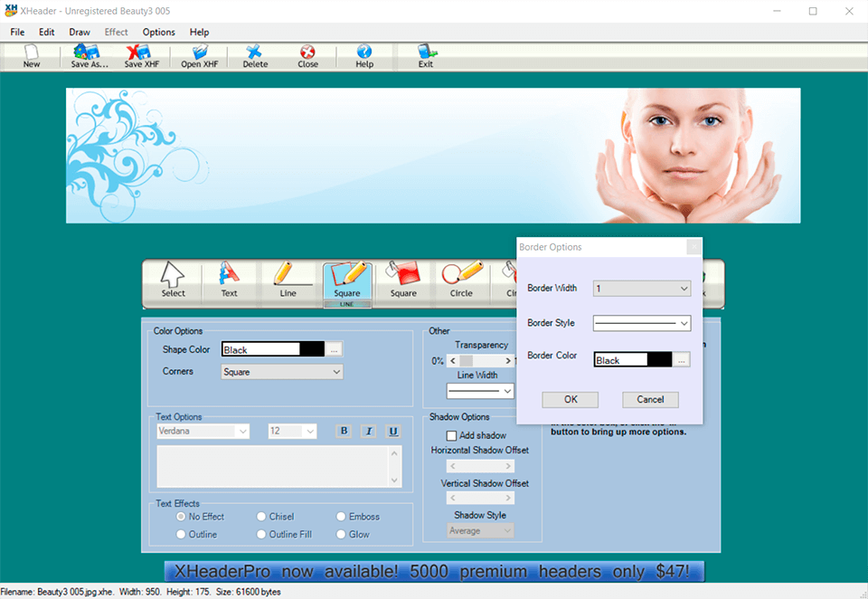Close the Border Options dialog
This screenshot has width=868, height=599.
click(693, 247)
